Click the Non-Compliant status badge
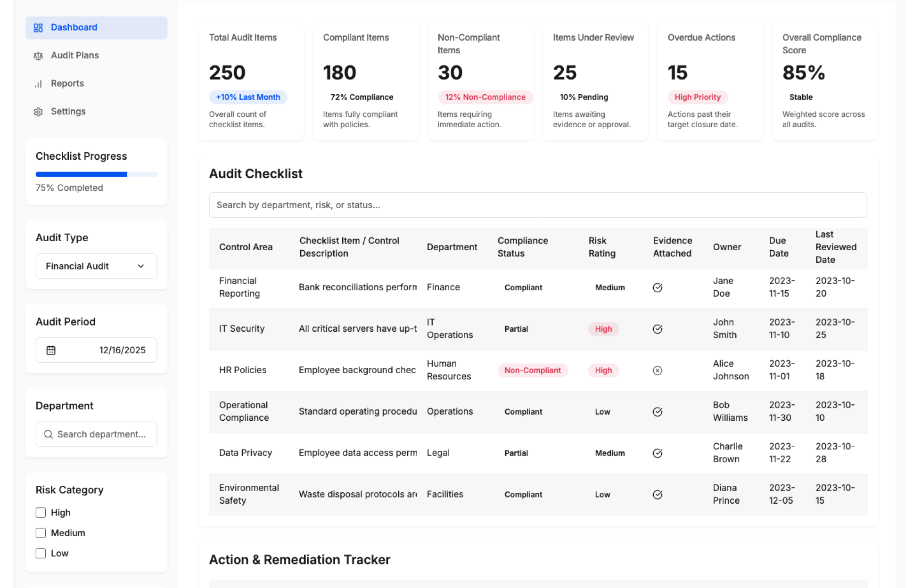Image resolution: width=905 pixels, height=588 pixels. (532, 370)
